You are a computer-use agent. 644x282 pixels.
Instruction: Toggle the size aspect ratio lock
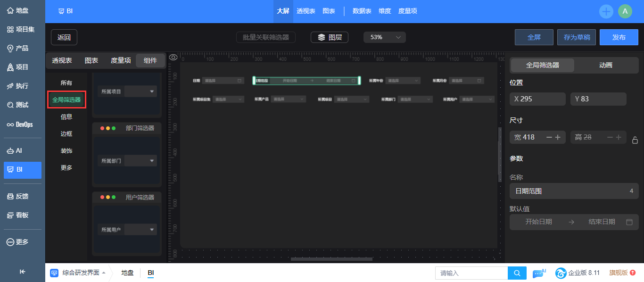pos(635,140)
